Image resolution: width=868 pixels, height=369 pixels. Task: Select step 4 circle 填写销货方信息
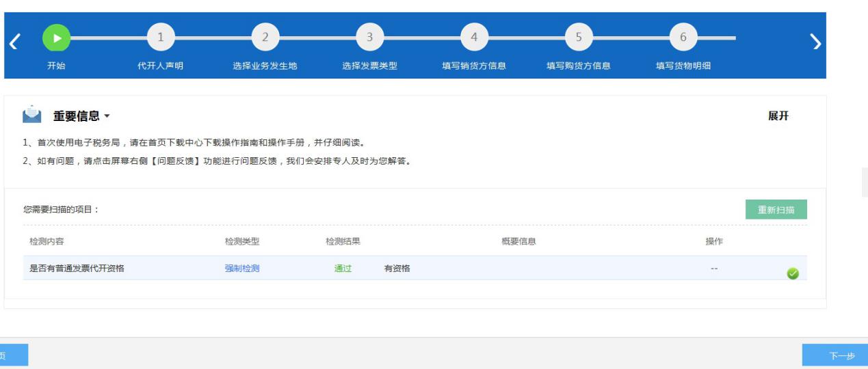[474, 38]
